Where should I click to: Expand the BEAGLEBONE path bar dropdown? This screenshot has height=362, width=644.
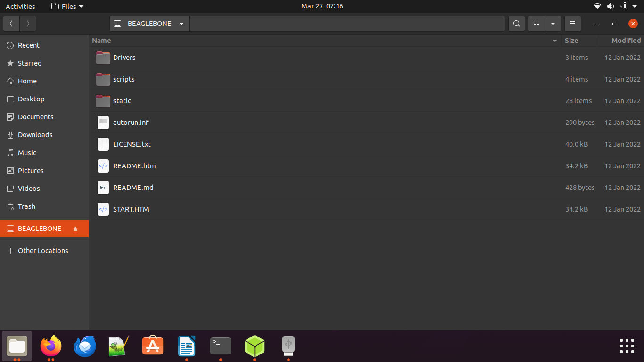182,24
